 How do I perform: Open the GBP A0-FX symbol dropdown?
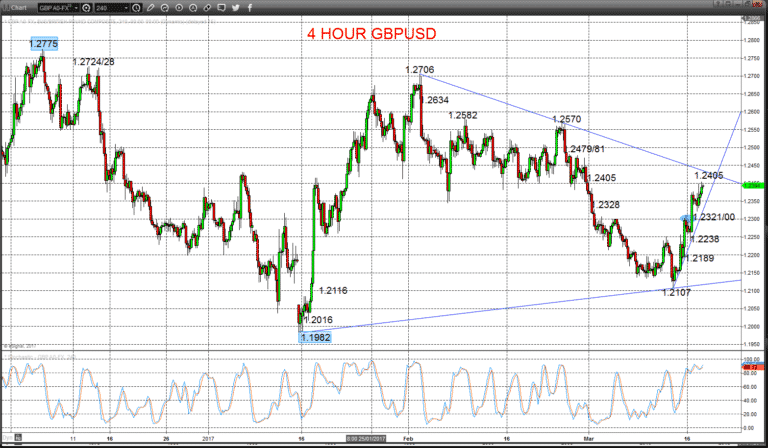(x=59, y=8)
